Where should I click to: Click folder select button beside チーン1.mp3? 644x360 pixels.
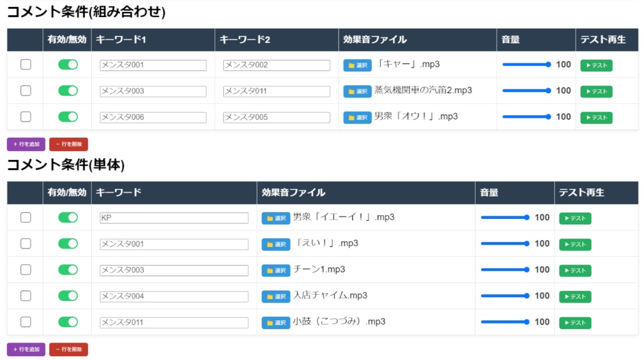click(x=275, y=271)
